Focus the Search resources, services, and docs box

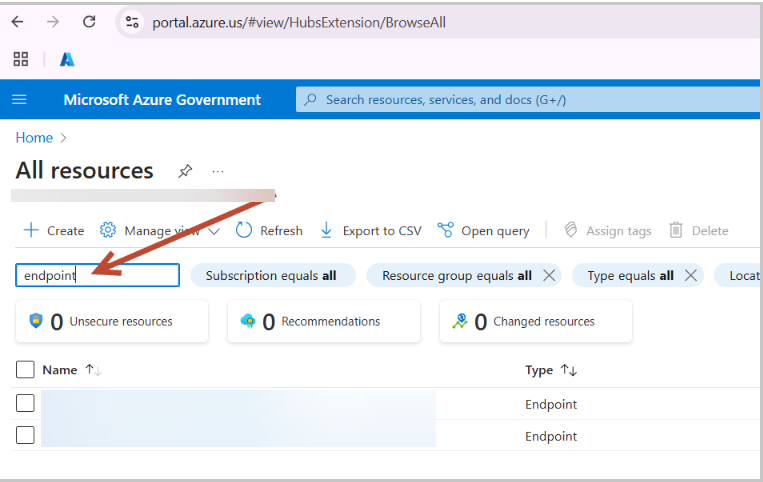click(527, 100)
